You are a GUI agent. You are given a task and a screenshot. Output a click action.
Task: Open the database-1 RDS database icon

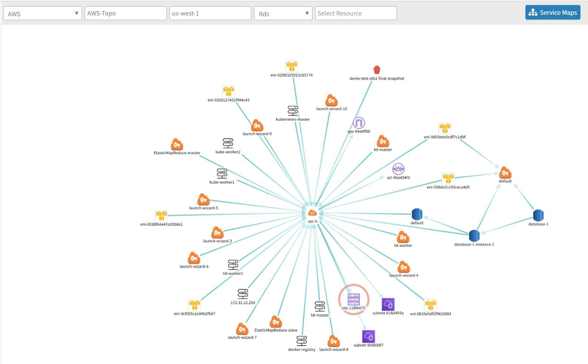(x=539, y=215)
